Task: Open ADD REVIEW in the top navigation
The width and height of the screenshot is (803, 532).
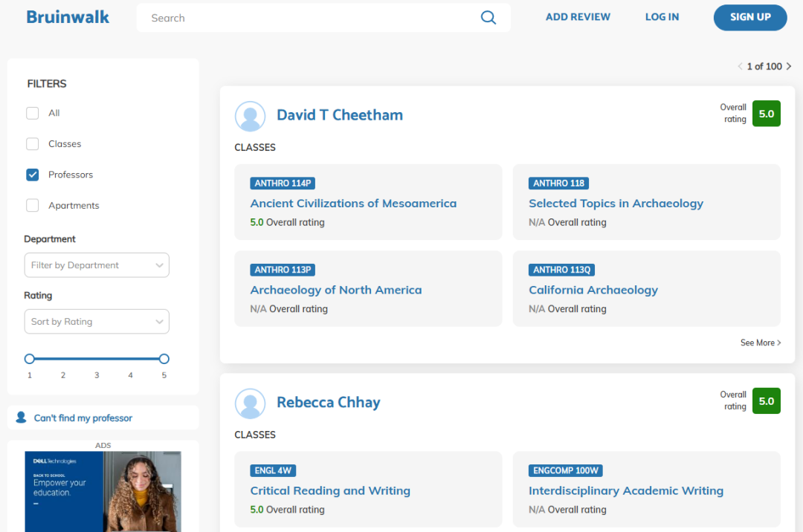Action: click(578, 17)
